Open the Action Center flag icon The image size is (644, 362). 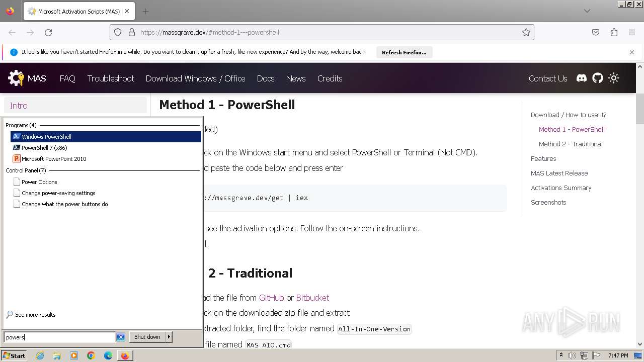pos(596,355)
